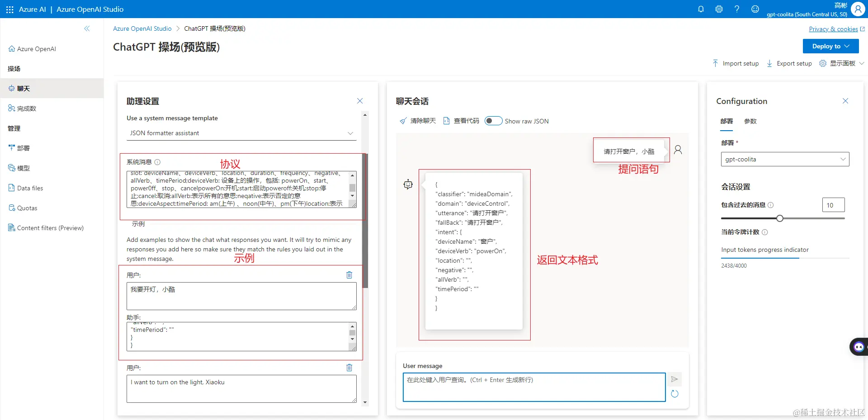Delete the 我要开灯 example
The height and width of the screenshot is (420, 868).
click(x=349, y=275)
